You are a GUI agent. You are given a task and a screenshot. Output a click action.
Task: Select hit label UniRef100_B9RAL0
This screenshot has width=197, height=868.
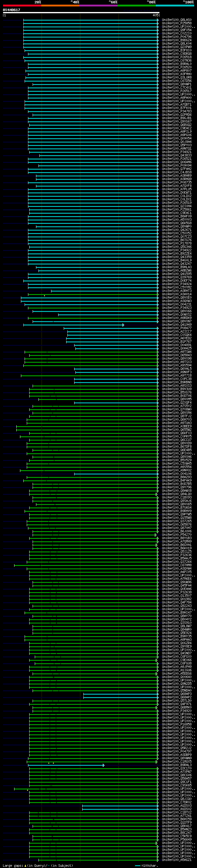[177, 64]
